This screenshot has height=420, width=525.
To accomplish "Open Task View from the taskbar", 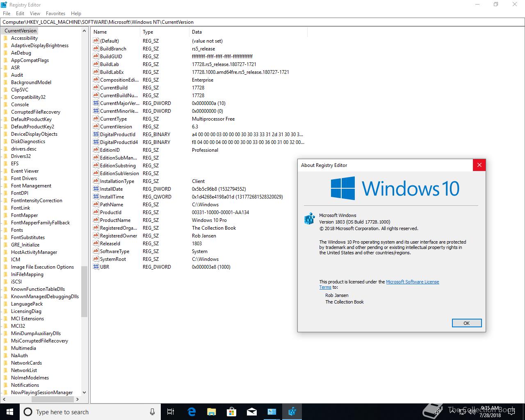I will 171,412.
